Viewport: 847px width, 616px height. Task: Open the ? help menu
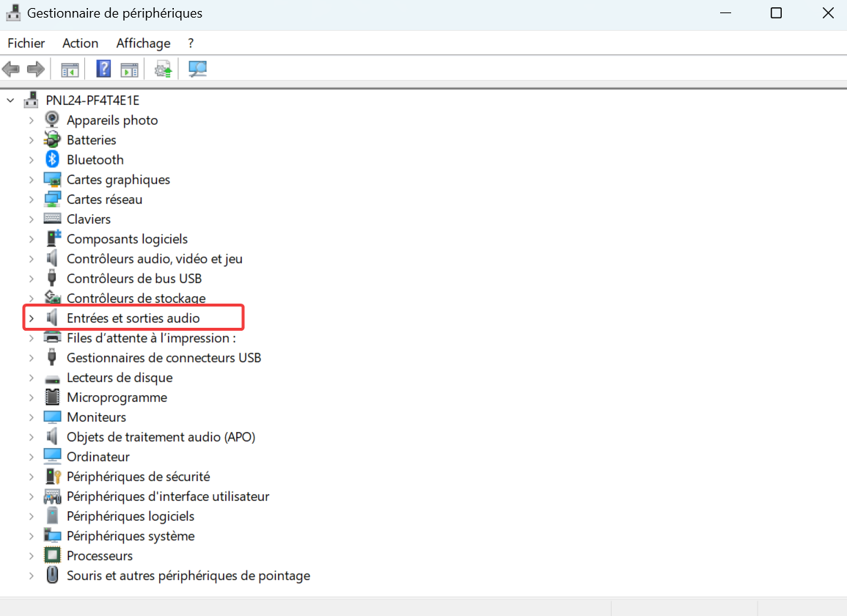point(191,43)
